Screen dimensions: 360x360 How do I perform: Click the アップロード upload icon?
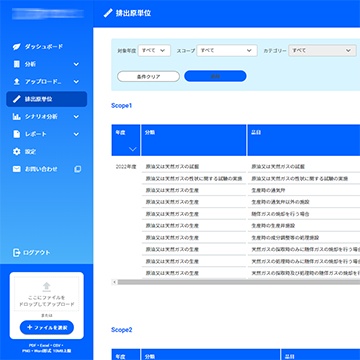coord(16,82)
